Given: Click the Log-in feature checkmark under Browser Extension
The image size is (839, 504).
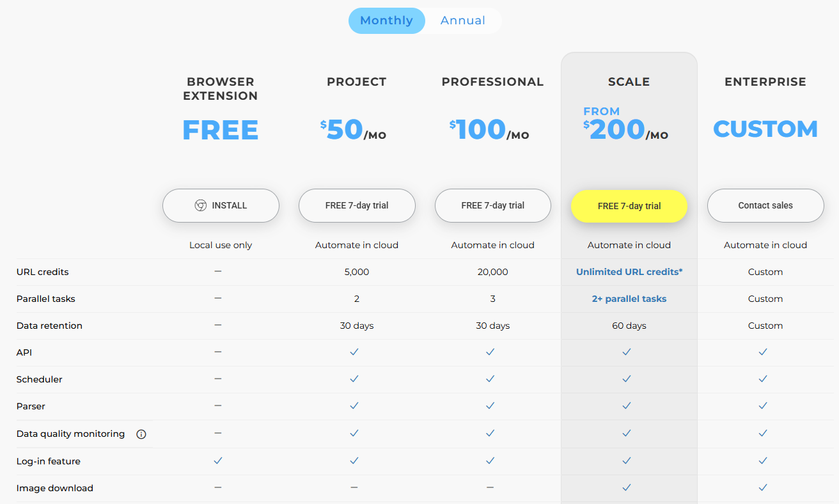Looking at the screenshot, I should [217, 460].
